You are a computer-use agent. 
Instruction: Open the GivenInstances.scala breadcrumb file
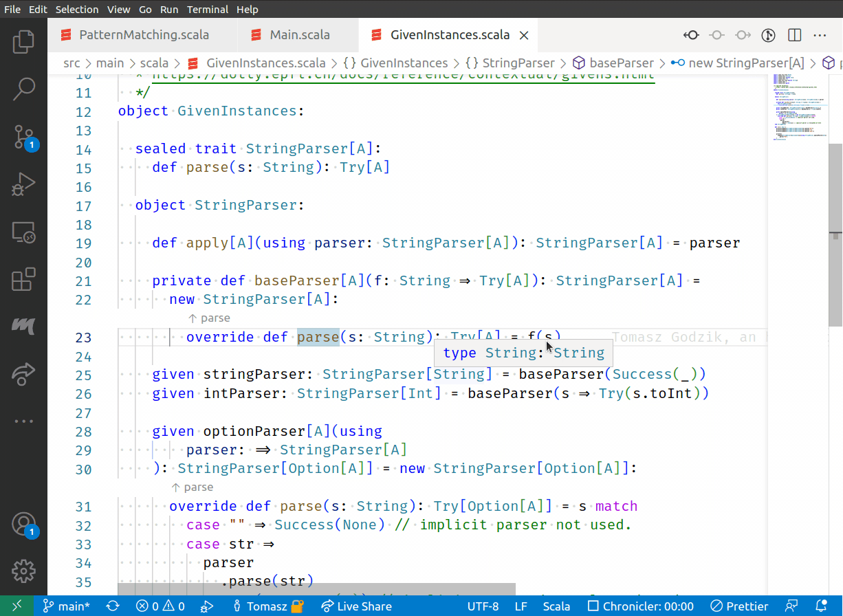[256, 63]
